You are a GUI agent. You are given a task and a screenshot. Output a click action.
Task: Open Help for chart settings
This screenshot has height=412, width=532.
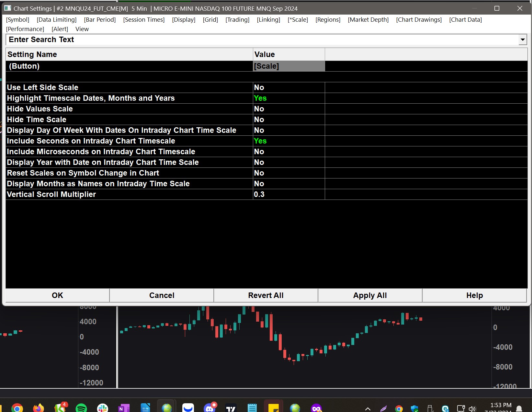point(475,295)
